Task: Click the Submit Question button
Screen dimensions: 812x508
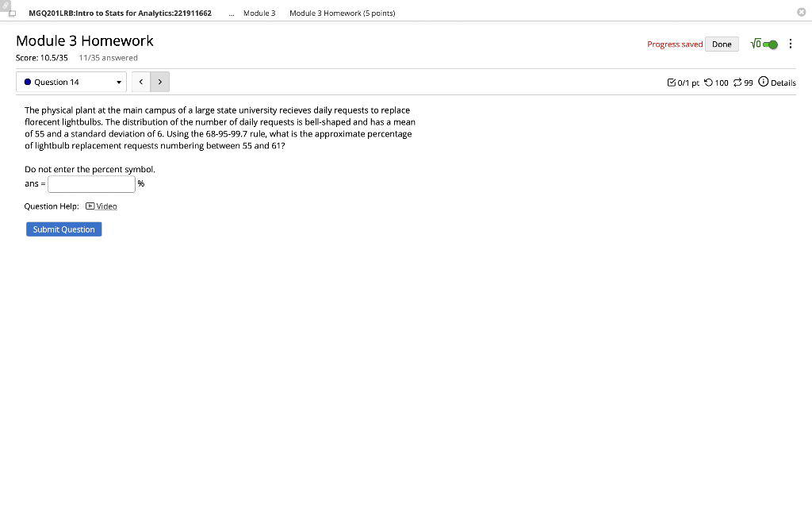Action: (x=64, y=229)
